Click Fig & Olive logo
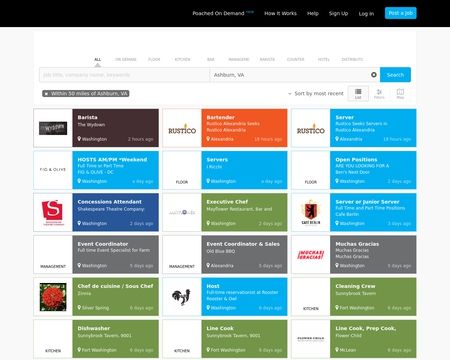 (x=53, y=170)
